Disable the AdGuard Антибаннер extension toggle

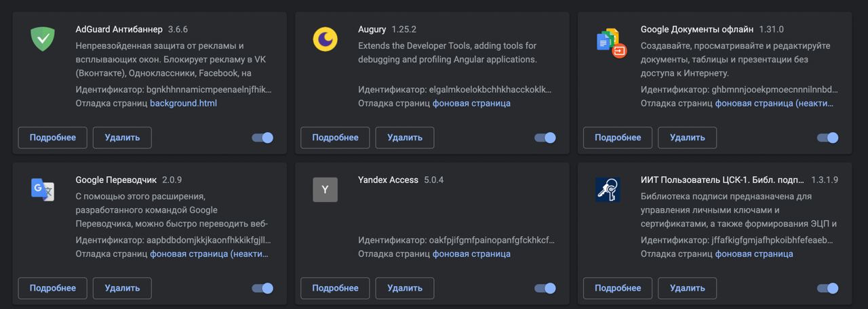click(262, 138)
